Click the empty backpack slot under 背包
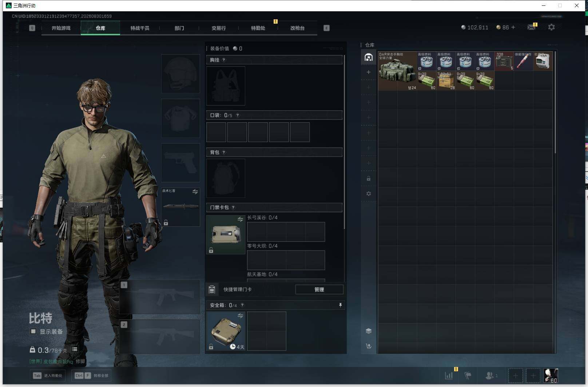This screenshot has height=387, width=588. [226, 178]
